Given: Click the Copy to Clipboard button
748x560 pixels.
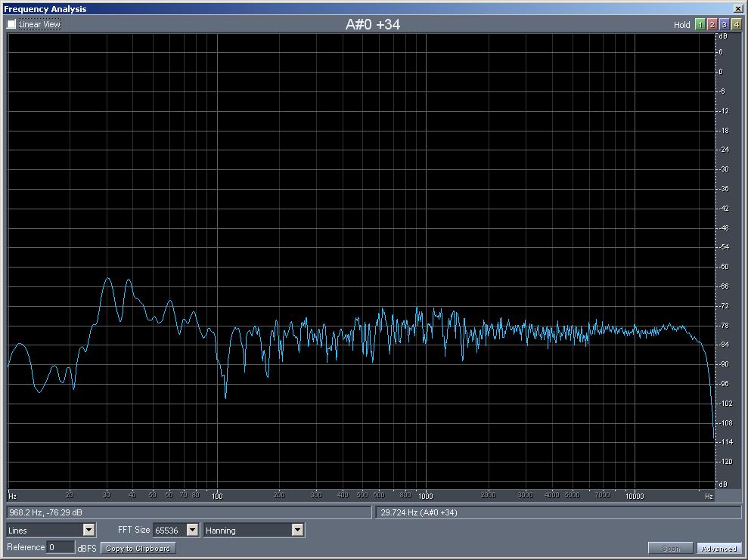Looking at the screenshot, I should [x=138, y=548].
